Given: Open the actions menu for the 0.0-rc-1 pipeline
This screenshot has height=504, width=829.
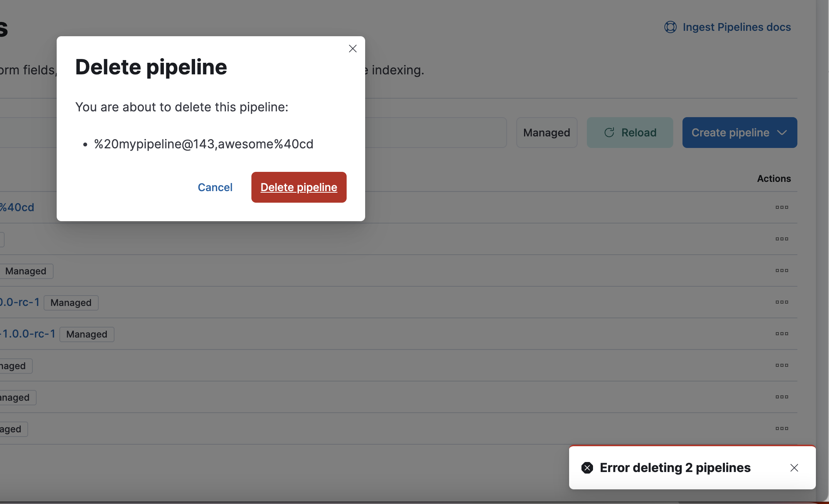Looking at the screenshot, I should [x=782, y=302].
